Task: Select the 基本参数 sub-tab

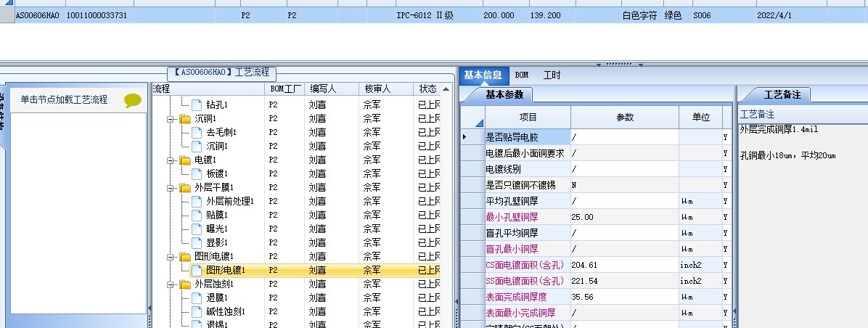Action: tap(504, 94)
